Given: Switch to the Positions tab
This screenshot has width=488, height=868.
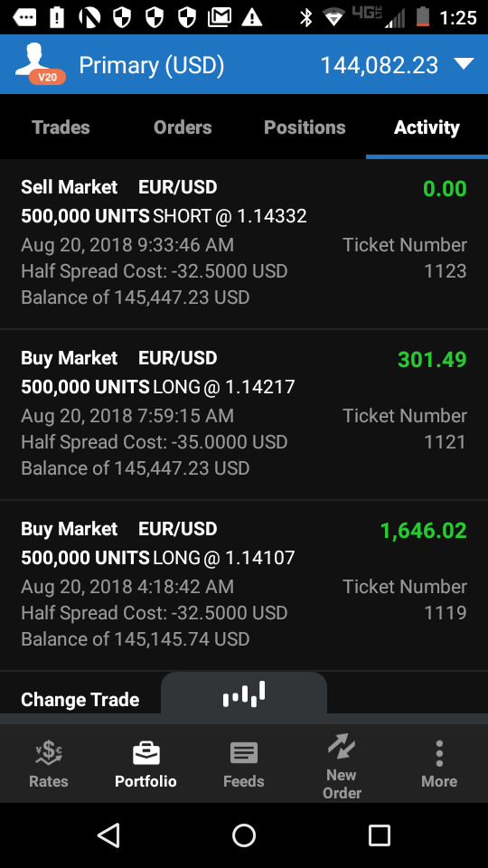Looking at the screenshot, I should (x=305, y=127).
